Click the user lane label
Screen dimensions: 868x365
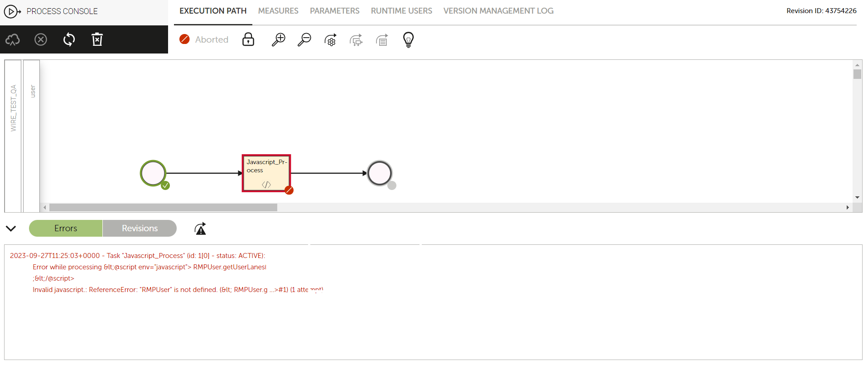pyautogui.click(x=32, y=91)
